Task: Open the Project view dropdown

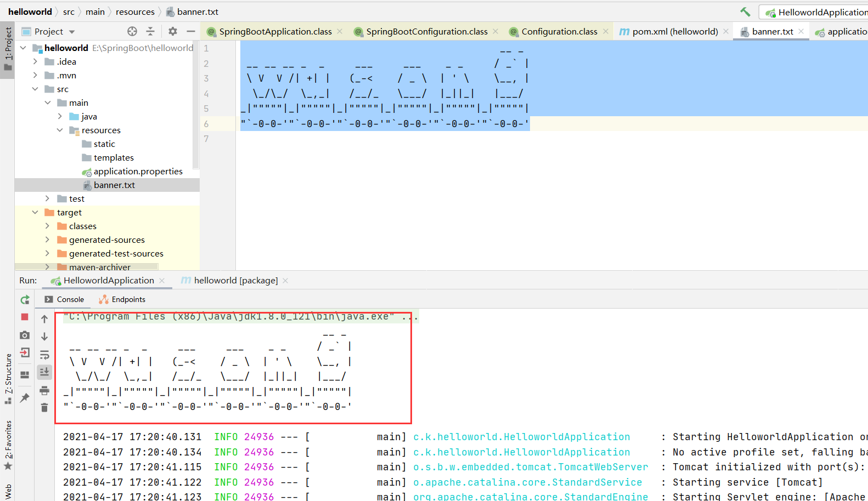Action: (72, 32)
